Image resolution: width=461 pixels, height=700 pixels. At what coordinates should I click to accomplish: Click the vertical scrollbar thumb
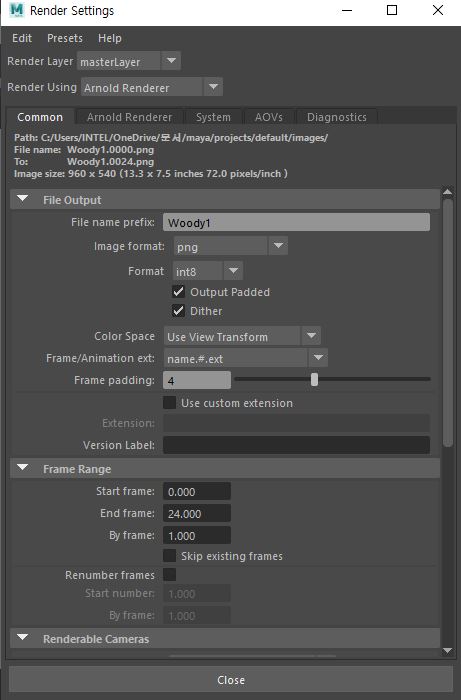[x=448, y=322]
